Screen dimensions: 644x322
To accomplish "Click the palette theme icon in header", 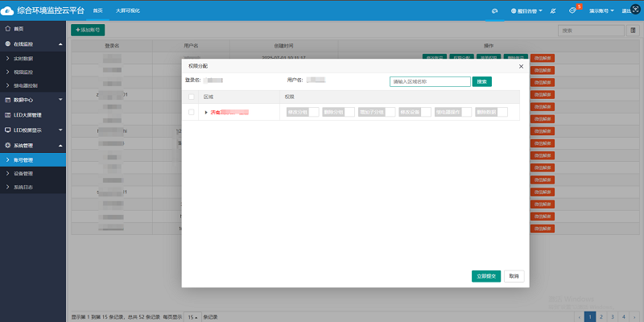I will (x=496, y=11).
